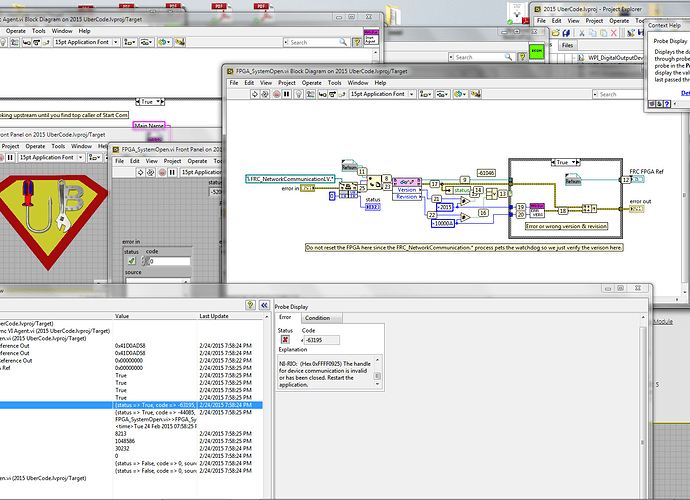The image size is (690, 500).
Task: Open Align Objects dropdown in Agent.vi block diagram
Action: pyautogui.click(x=129, y=42)
